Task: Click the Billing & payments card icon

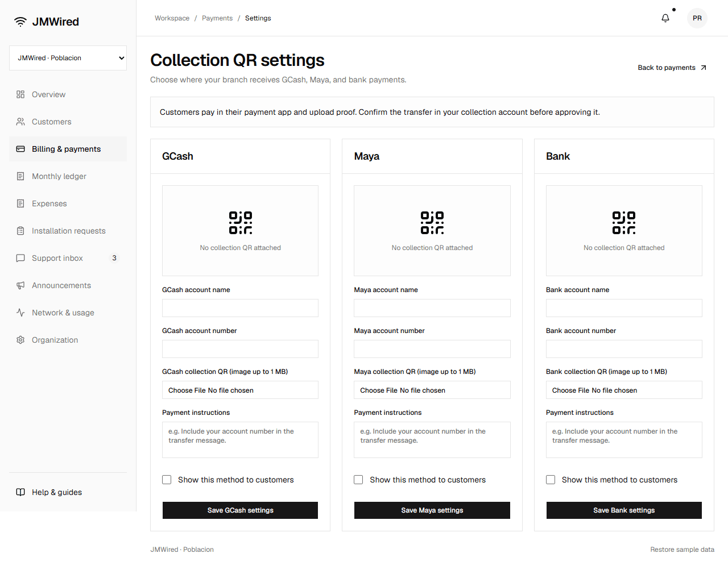Action: coord(20,149)
